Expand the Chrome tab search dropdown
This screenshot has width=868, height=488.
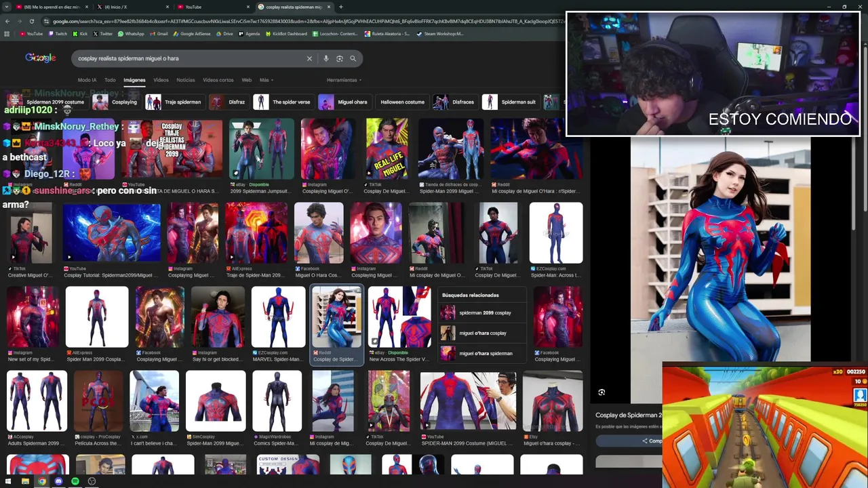coord(7,7)
